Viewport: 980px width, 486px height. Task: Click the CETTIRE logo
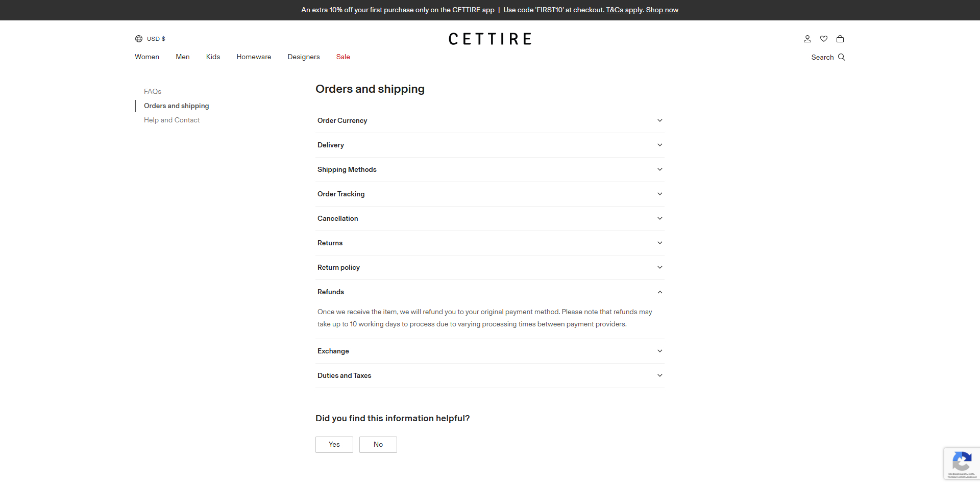pos(489,38)
